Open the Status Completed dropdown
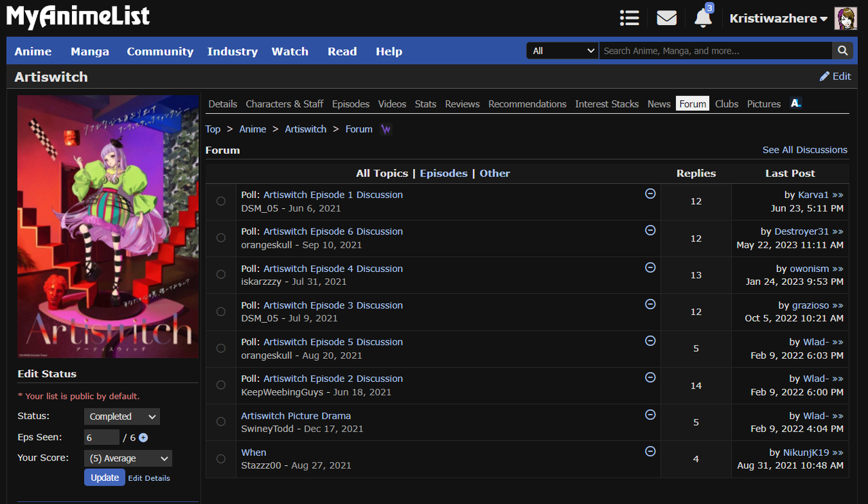Image resolution: width=868 pixels, height=504 pixels. click(122, 416)
